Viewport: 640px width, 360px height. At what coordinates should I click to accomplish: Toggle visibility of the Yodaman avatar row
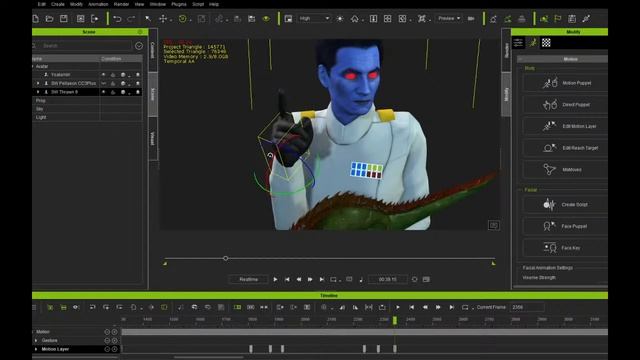pos(103,75)
